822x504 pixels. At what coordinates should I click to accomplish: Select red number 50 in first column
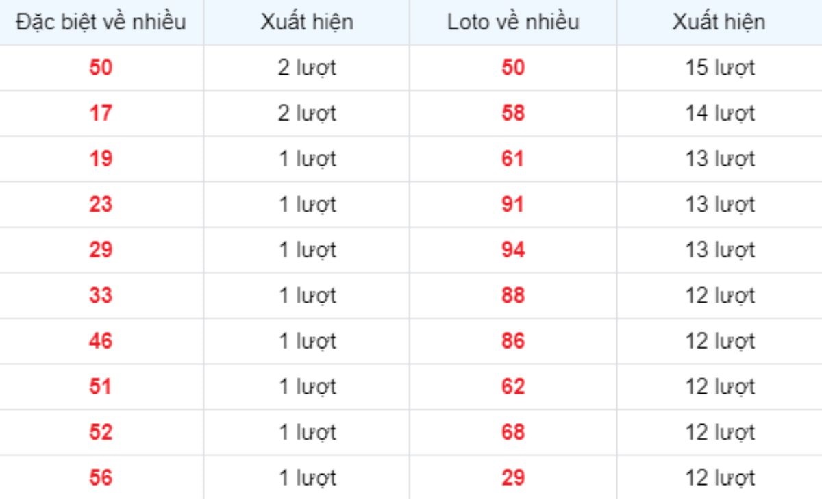[x=101, y=68]
